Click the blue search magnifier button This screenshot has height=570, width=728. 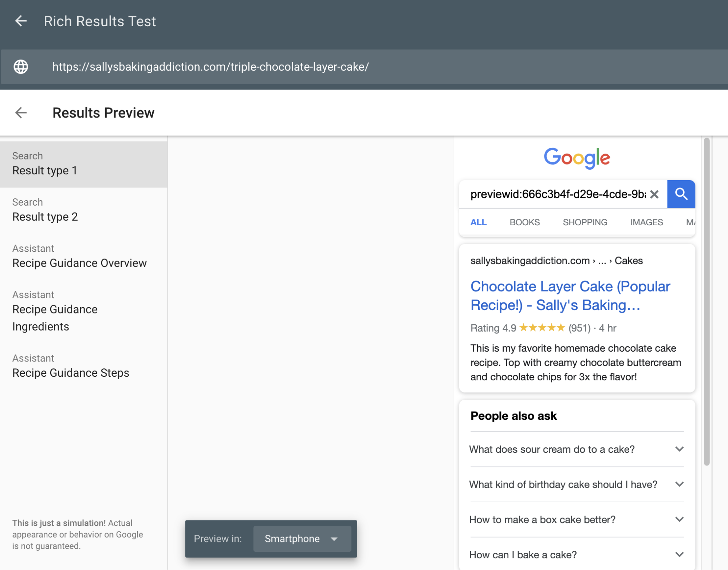(681, 194)
